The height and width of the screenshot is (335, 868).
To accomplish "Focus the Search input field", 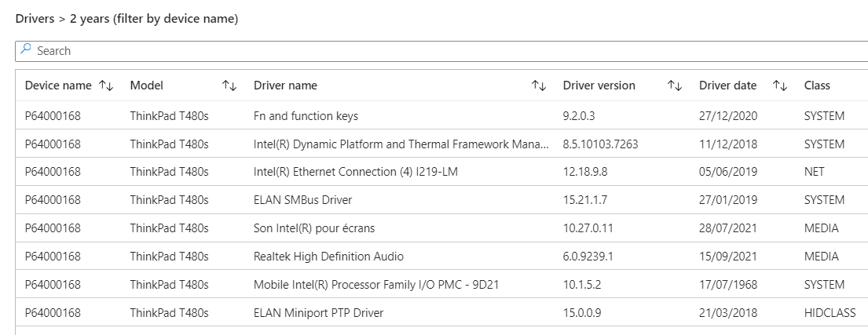I will tap(441, 51).
